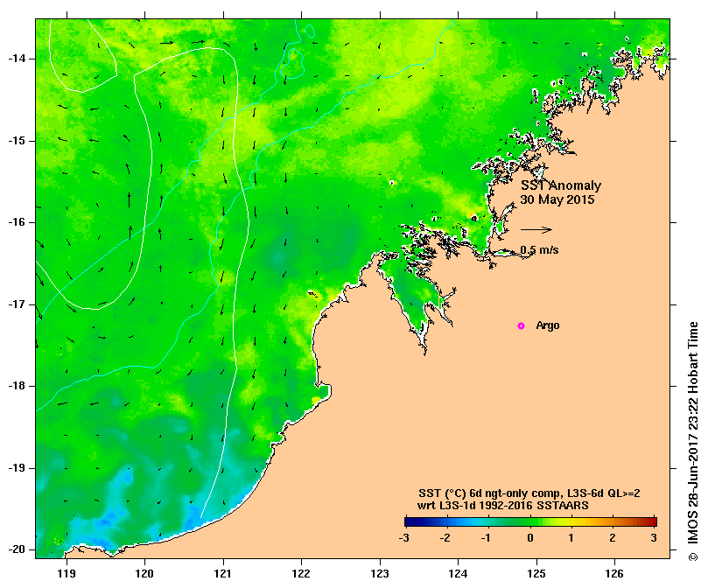Click longitude label 125
Screen dimensions: 708x588
[x=536, y=573]
